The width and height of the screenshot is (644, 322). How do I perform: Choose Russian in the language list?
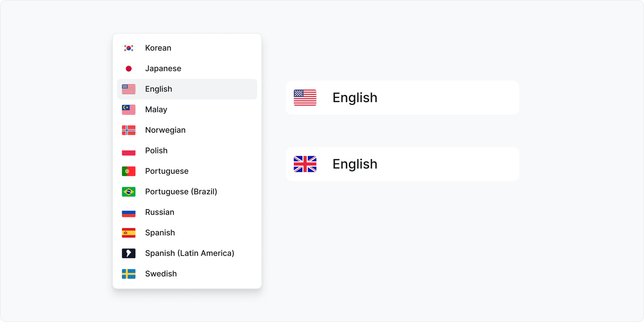click(x=159, y=212)
